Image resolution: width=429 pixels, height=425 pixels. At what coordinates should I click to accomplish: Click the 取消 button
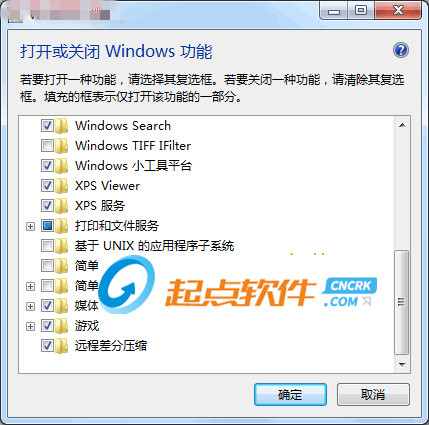(373, 394)
